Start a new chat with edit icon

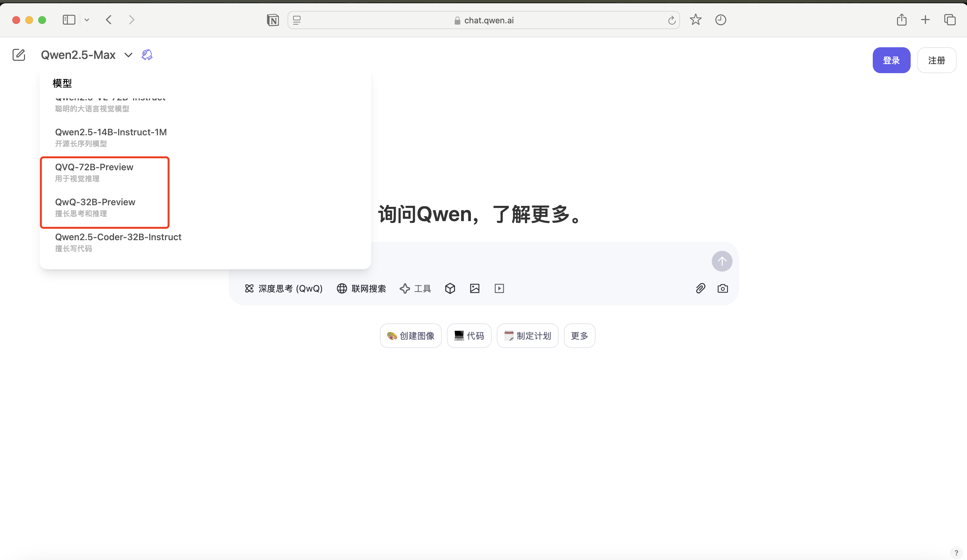click(18, 55)
